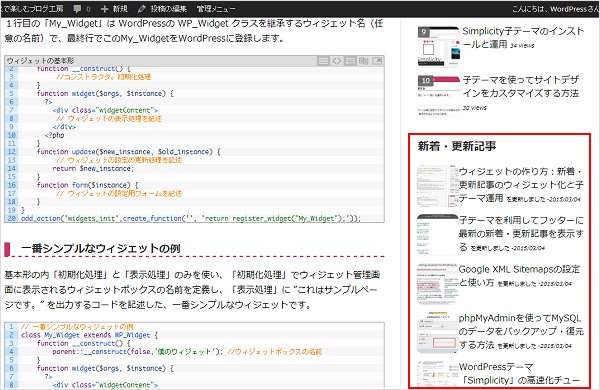Screen dimensions: 600x390
Task: Click code line add_action('widgets_init'...
Action: [191, 218]
